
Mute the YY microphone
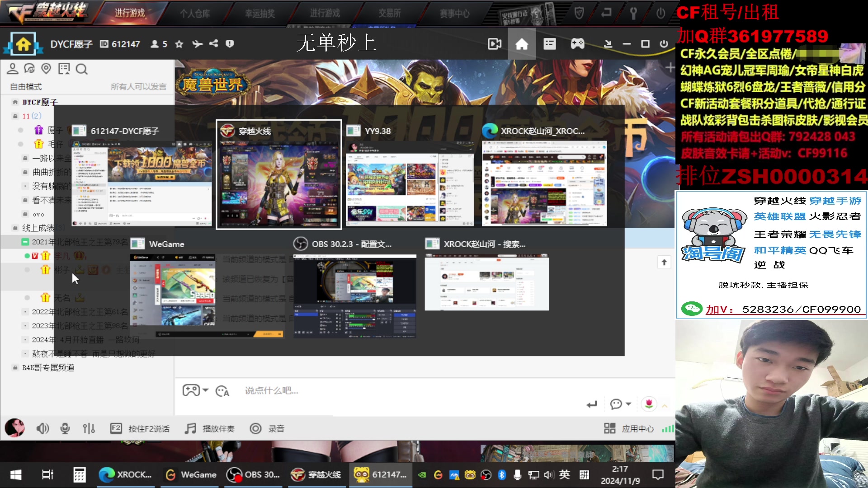point(65,428)
